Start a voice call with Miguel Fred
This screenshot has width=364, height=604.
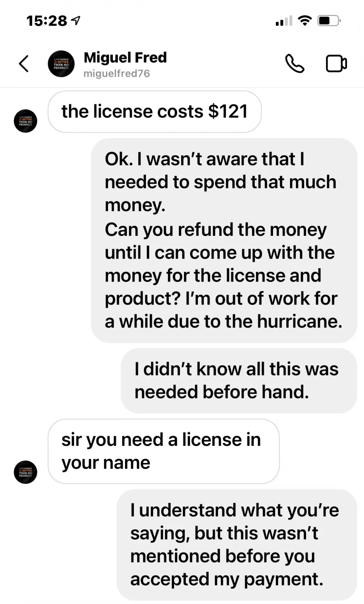click(x=295, y=64)
